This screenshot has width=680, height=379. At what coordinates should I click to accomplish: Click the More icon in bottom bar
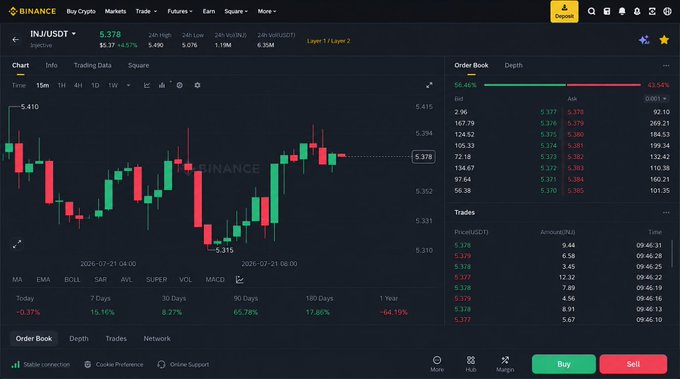(437, 360)
